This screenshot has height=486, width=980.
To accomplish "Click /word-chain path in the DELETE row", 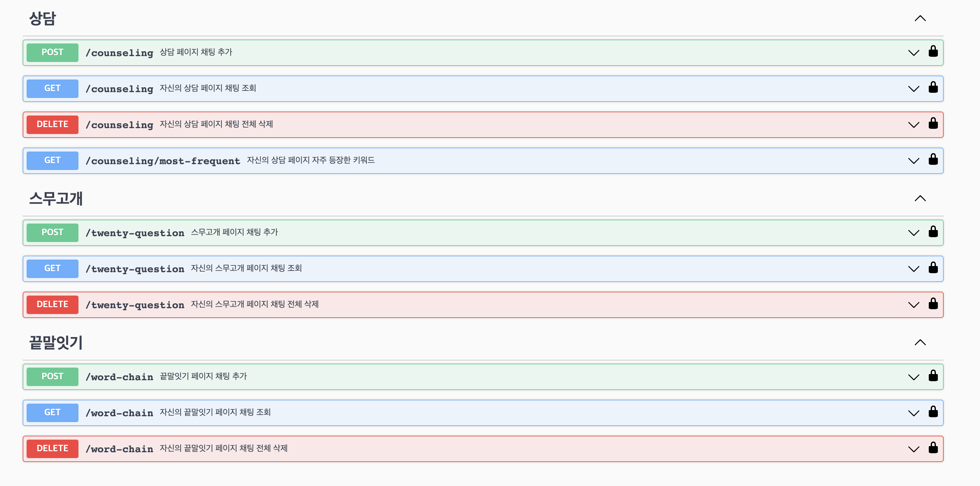I will (x=119, y=449).
